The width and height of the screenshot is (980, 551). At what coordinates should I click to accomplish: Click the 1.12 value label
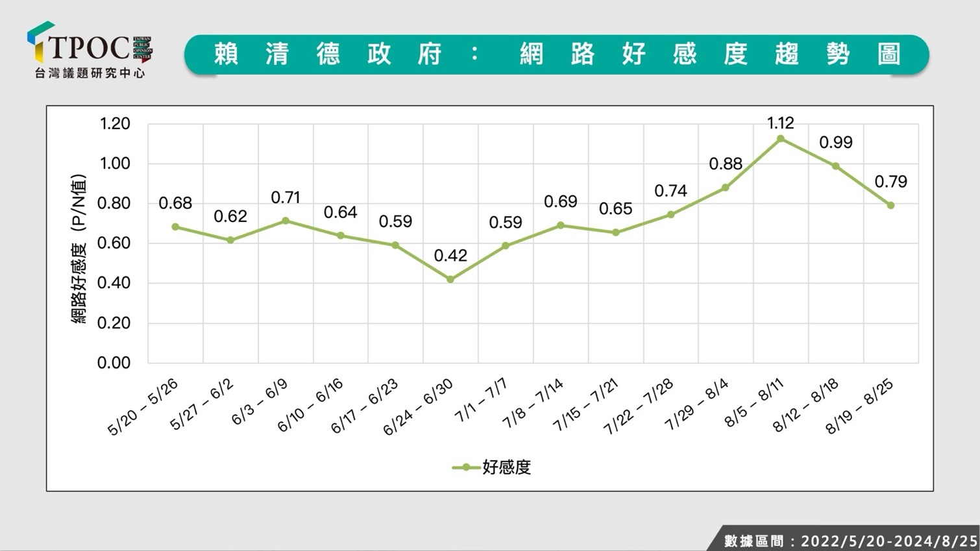click(781, 123)
